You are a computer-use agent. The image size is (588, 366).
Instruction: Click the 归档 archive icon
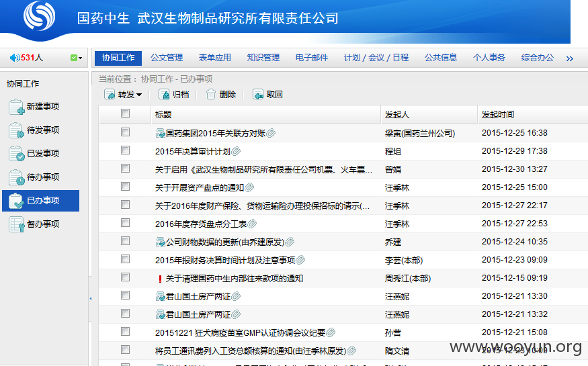point(164,95)
